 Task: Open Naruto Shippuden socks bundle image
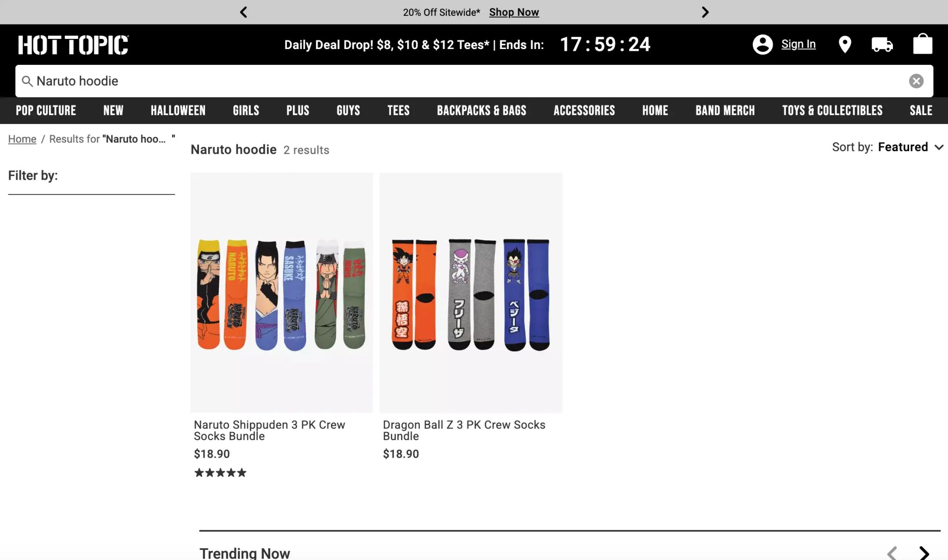(281, 292)
